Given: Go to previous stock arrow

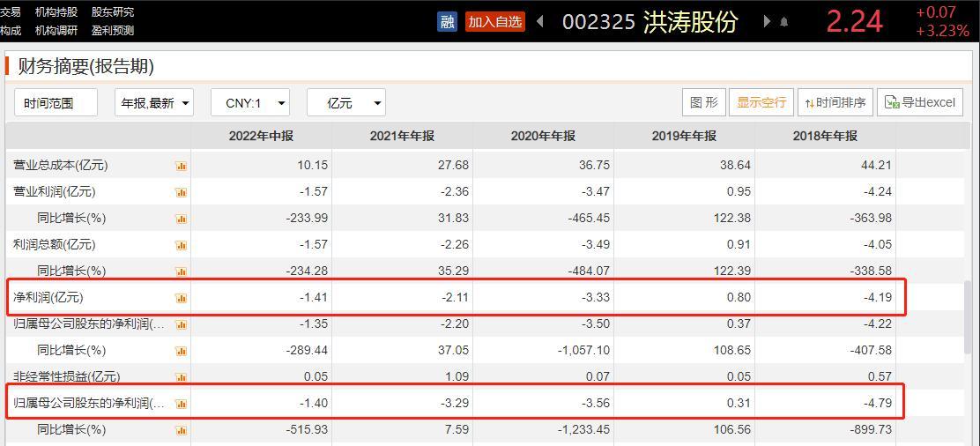Looking at the screenshot, I should click(540, 22).
